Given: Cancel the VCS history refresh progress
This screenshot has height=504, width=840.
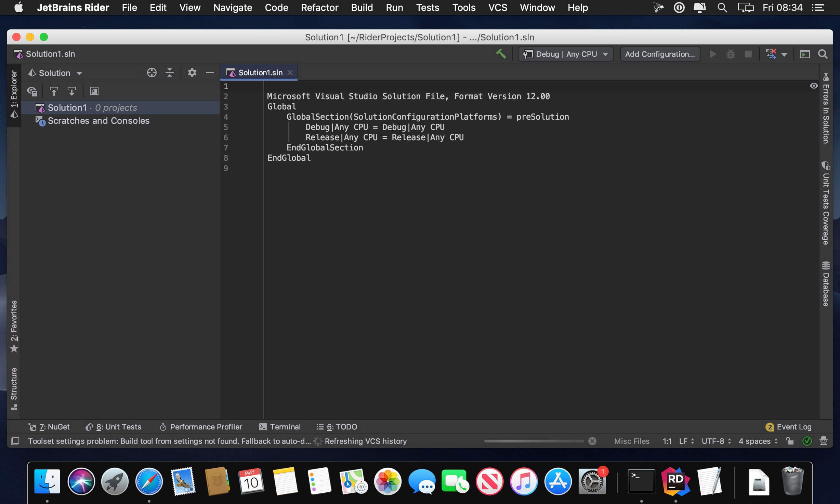Looking at the screenshot, I should coord(592,441).
